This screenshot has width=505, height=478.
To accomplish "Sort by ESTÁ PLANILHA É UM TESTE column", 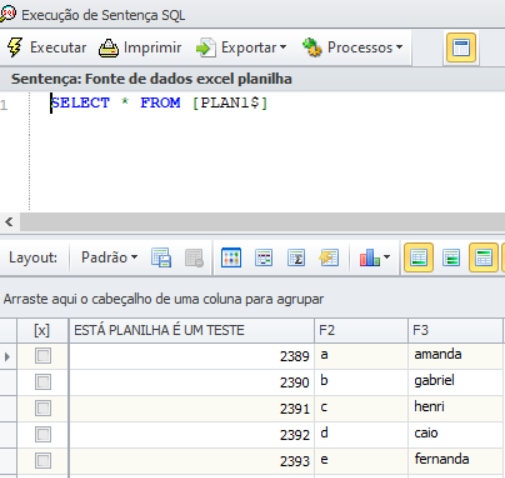I will tap(192, 331).
